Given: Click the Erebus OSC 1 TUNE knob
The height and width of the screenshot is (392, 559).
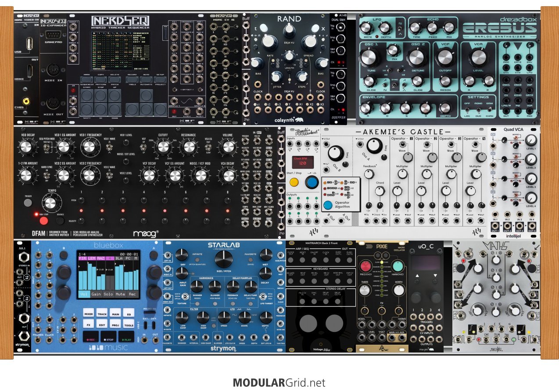Looking at the screenshot, I should (x=370, y=57).
